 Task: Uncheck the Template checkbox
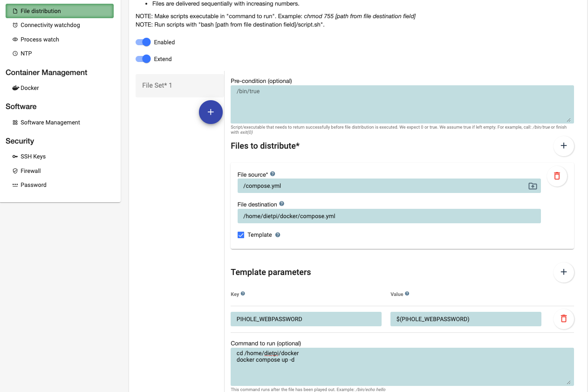[x=241, y=235]
